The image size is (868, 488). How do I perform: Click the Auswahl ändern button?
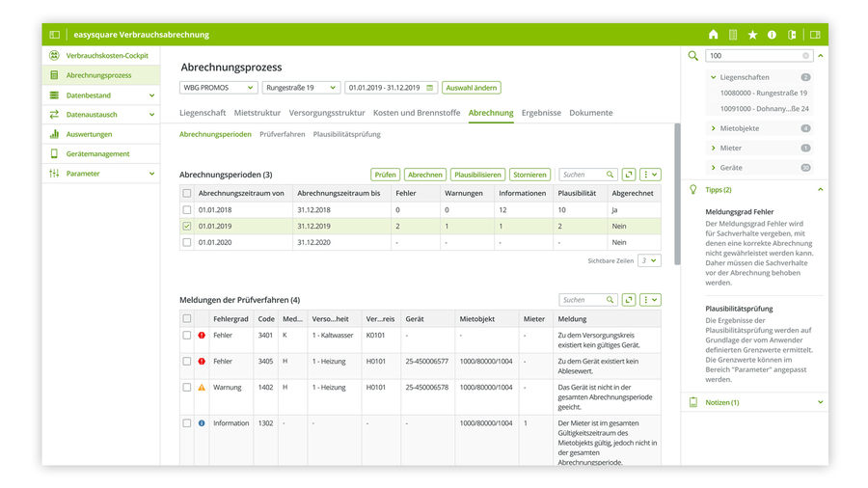pos(472,88)
